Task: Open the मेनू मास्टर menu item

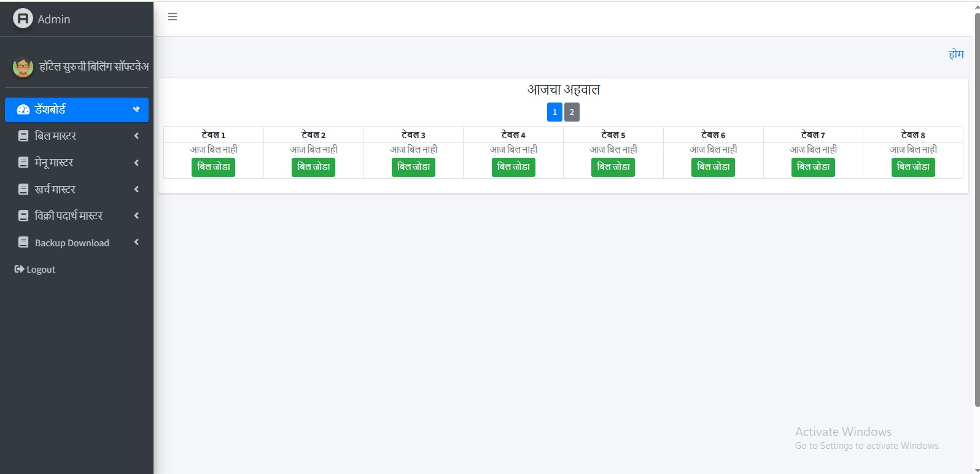Action: point(77,163)
